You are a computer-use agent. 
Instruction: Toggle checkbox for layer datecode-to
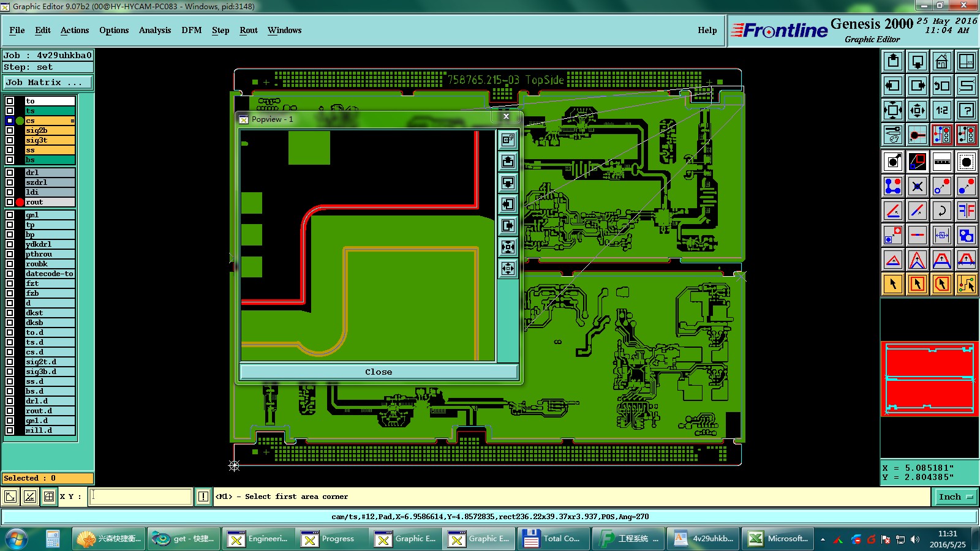(x=10, y=274)
